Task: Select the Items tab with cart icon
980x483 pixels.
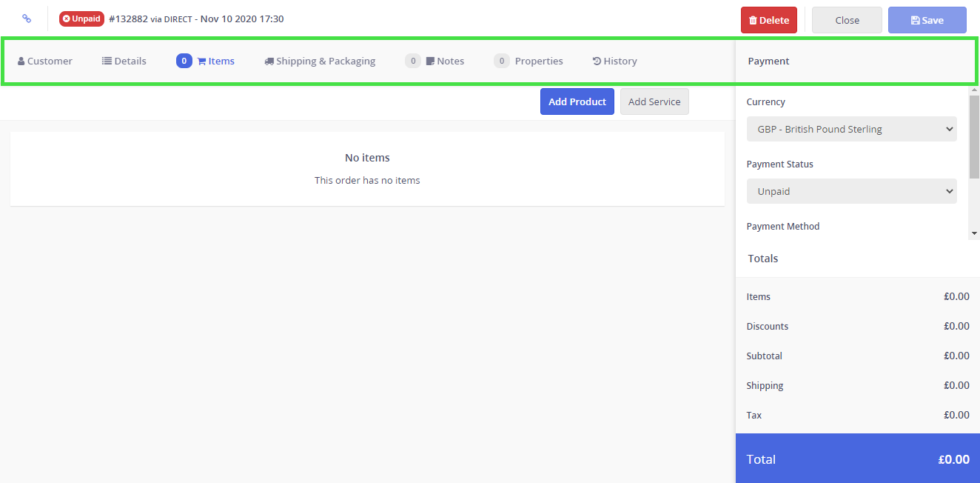Action: click(x=215, y=61)
